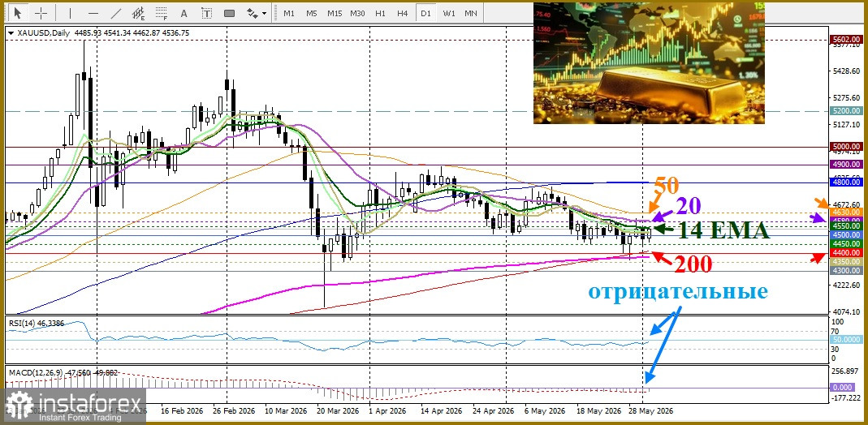The height and width of the screenshot is (425, 868).
Task: Click the 4500.00 level label
Action: coord(847,235)
